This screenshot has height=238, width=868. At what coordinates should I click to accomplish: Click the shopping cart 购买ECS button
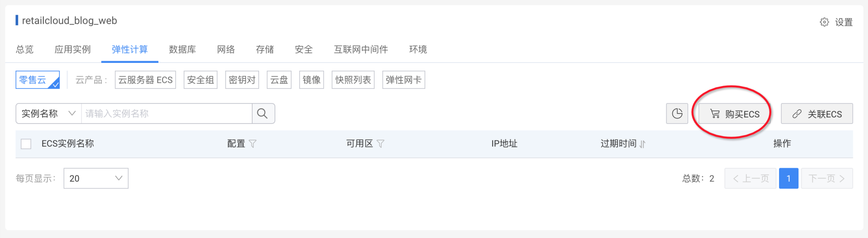[x=735, y=114]
